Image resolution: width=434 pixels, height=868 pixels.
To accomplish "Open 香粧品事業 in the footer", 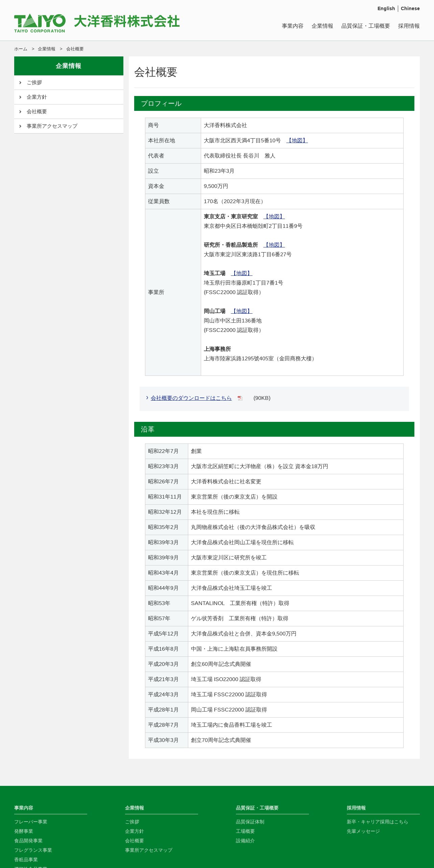I will coord(26,860).
